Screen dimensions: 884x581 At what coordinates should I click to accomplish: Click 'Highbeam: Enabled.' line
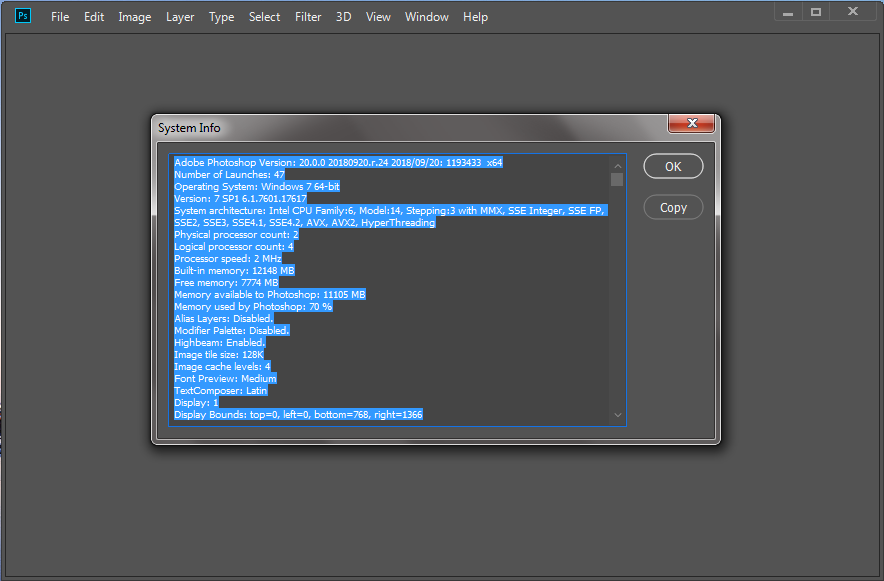(x=219, y=343)
